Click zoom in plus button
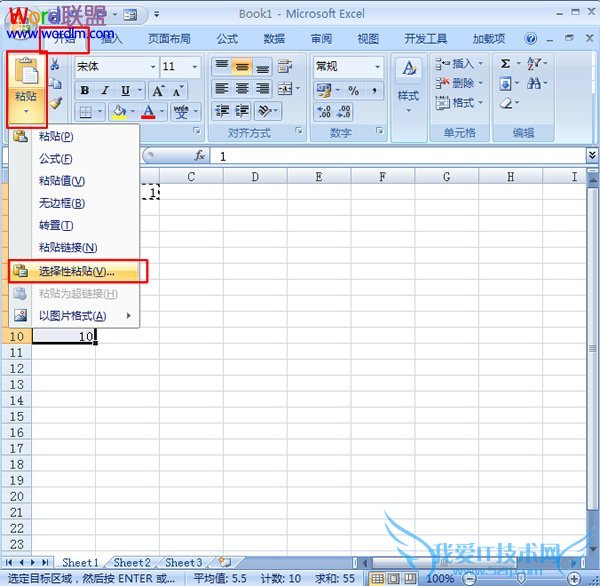This screenshot has height=586, width=600. tap(574, 578)
